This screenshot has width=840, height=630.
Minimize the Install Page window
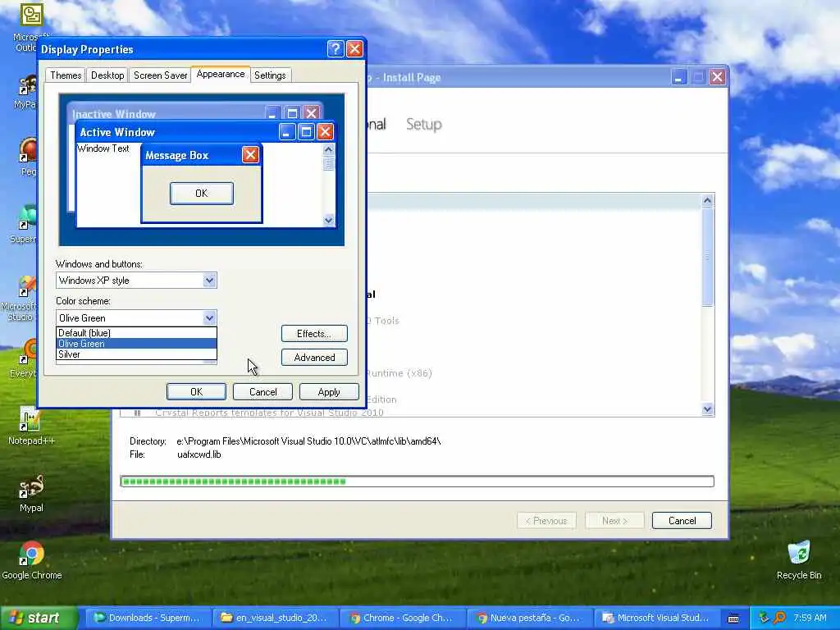coord(678,77)
